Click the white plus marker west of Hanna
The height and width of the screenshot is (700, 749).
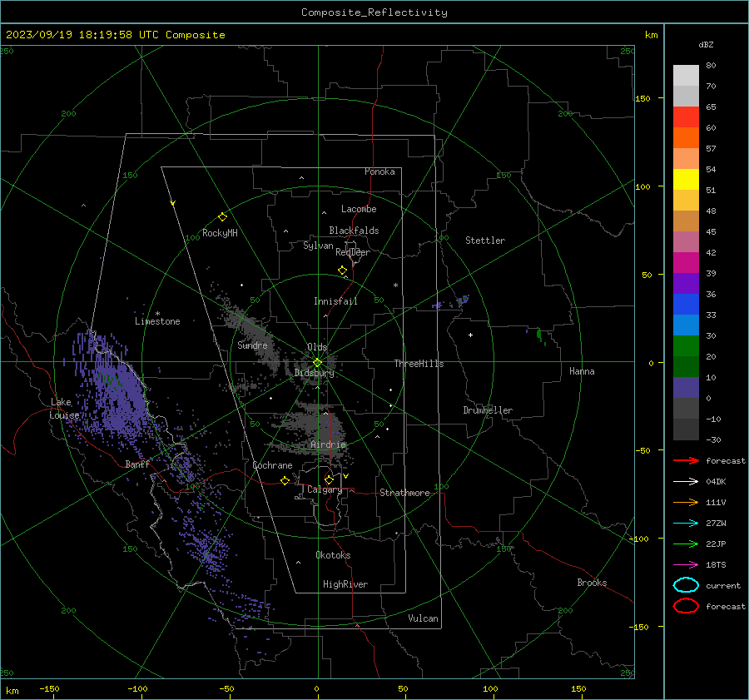tap(470, 335)
